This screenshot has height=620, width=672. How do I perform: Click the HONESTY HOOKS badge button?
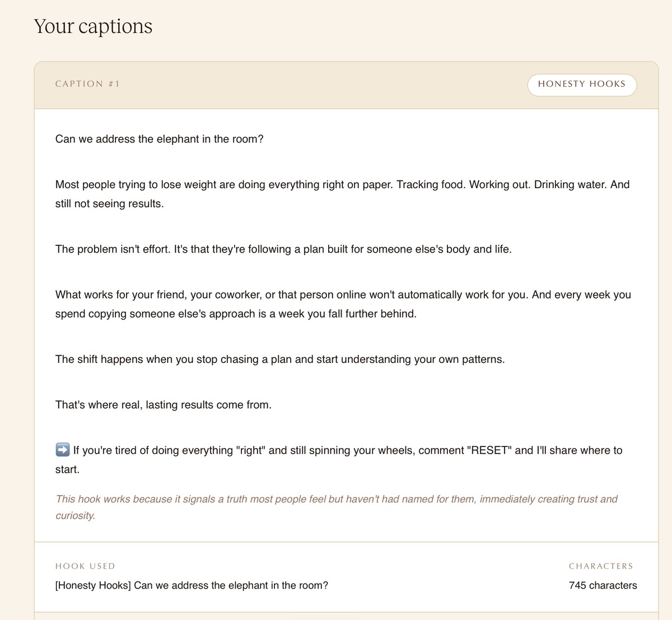point(582,85)
